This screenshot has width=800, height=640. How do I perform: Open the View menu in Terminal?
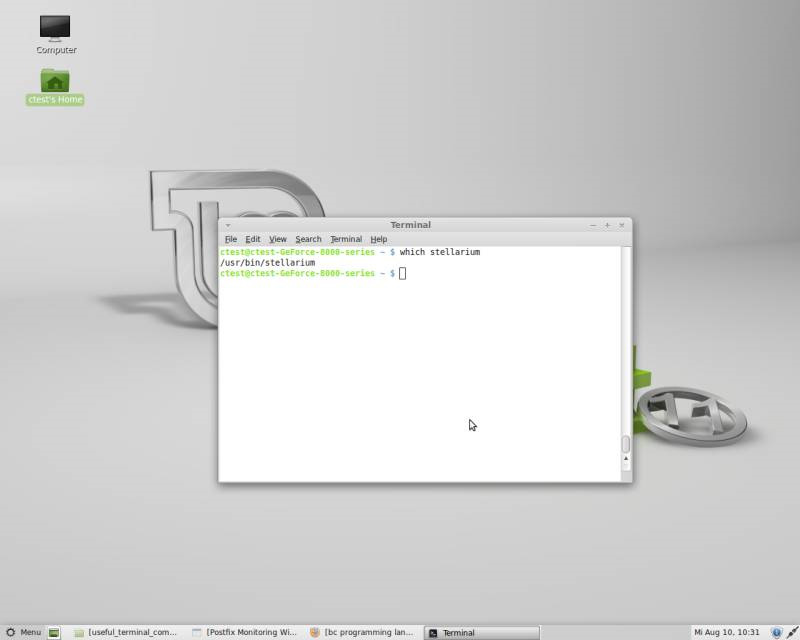278,239
